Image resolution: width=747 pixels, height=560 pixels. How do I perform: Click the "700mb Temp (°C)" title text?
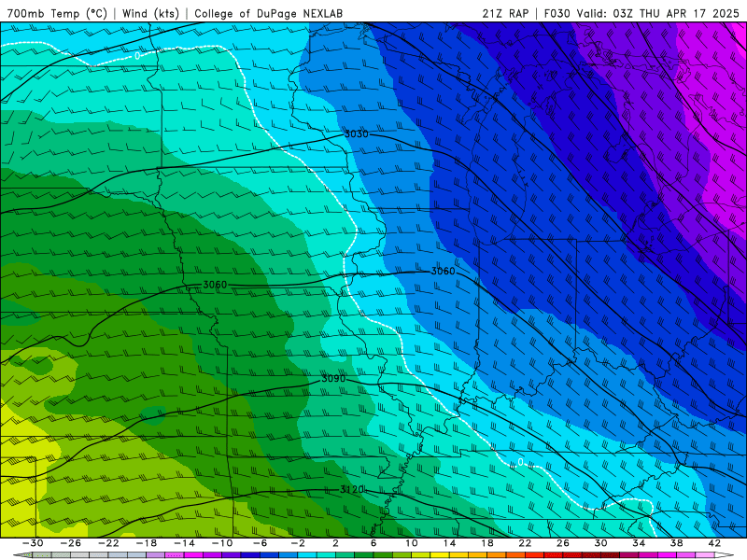coord(57,13)
